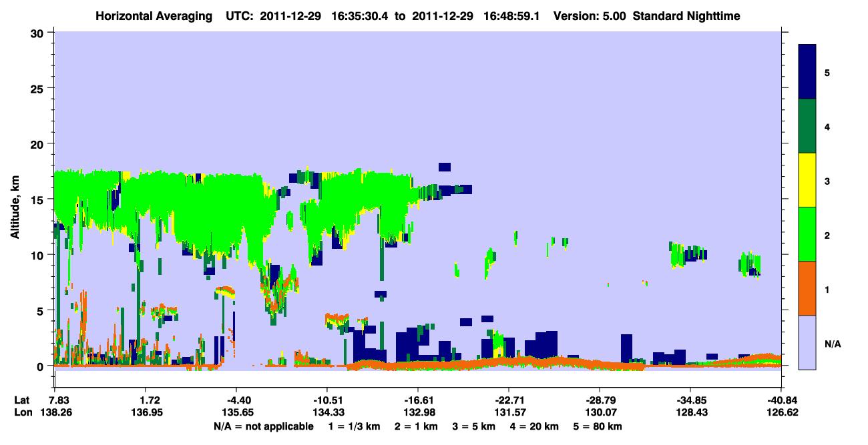
Task: Click colorbar label '1'
Action: [x=827, y=289]
